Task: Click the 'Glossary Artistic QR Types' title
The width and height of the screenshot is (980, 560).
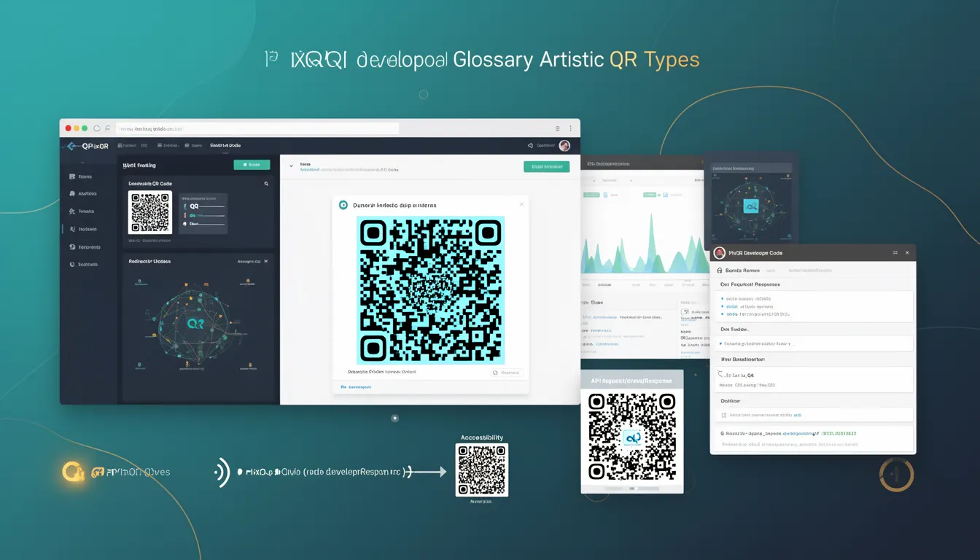Action: click(576, 60)
